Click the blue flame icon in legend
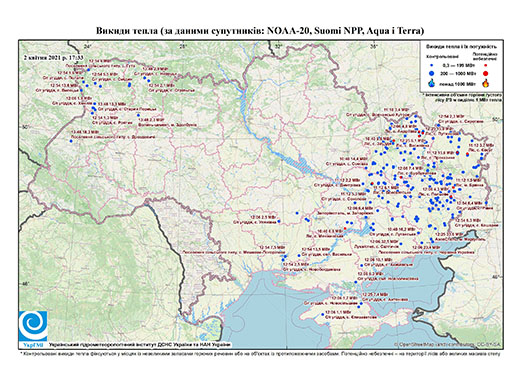Image resolution: width=520 pixels, height=368 pixels. pos(432,83)
